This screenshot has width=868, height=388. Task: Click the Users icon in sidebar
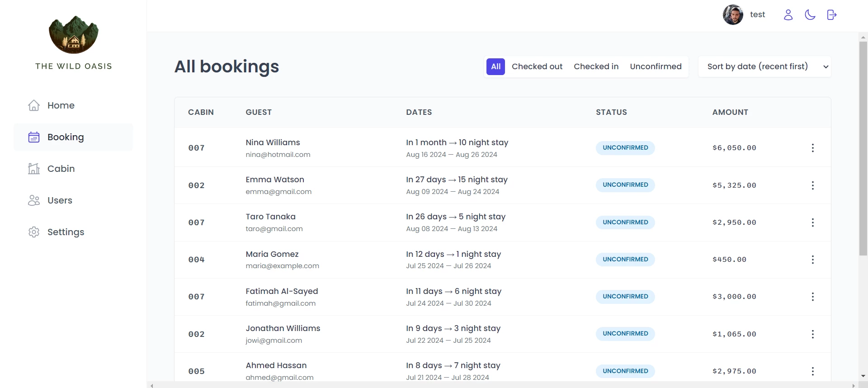coord(34,200)
